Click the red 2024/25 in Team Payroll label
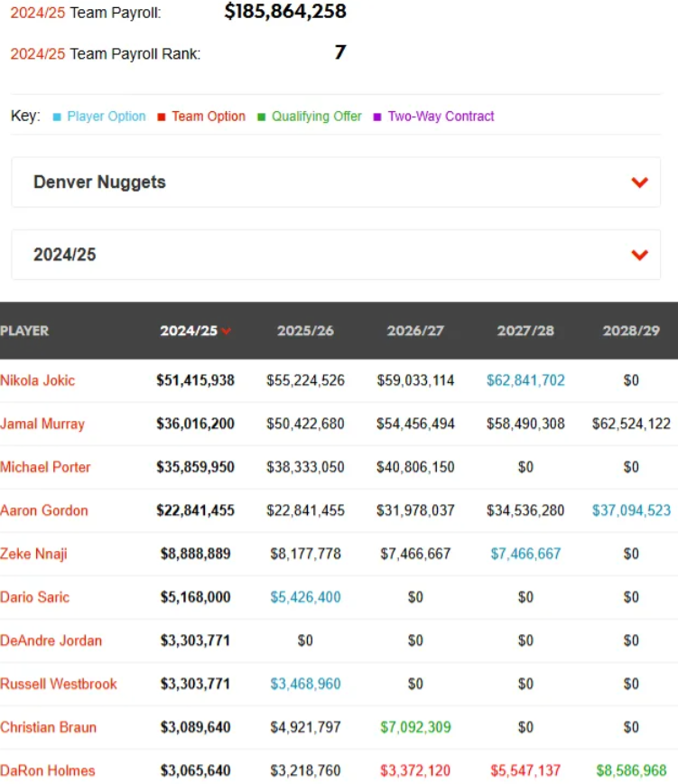The width and height of the screenshot is (678, 784). coord(38,13)
